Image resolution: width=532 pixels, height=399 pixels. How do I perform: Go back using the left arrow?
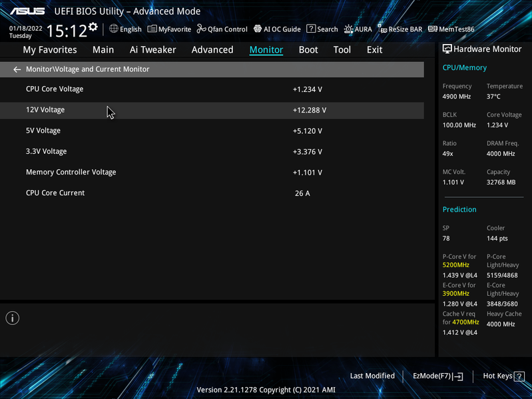click(x=17, y=69)
